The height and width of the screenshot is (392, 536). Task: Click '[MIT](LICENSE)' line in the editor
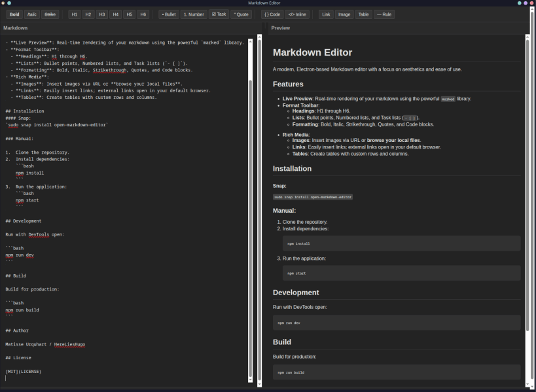pyautogui.click(x=24, y=372)
